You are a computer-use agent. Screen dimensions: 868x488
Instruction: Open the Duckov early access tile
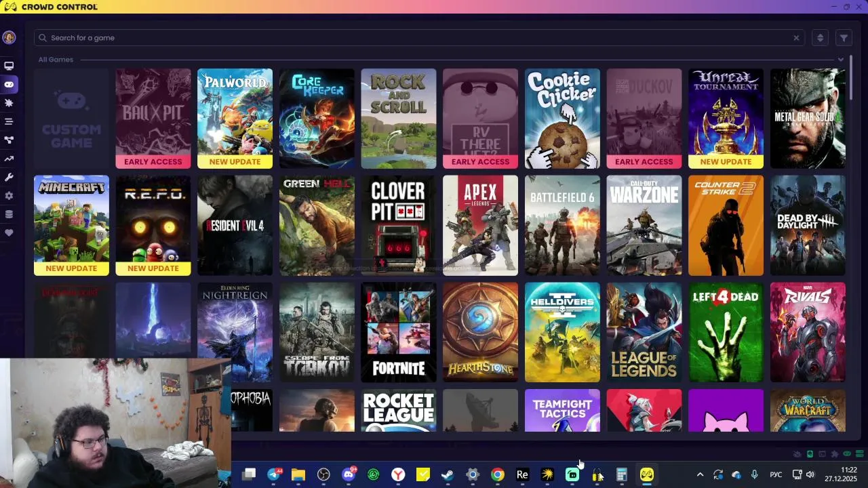click(x=644, y=119)
